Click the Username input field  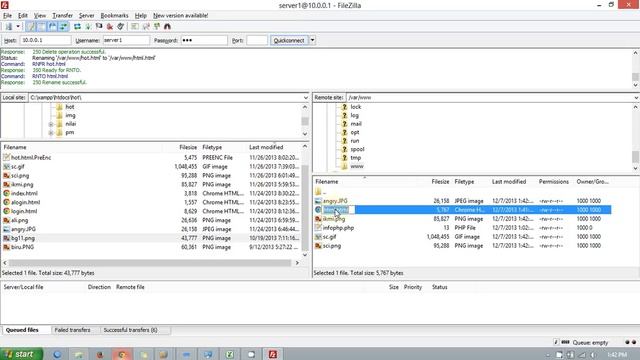click(x=126, y=40)
